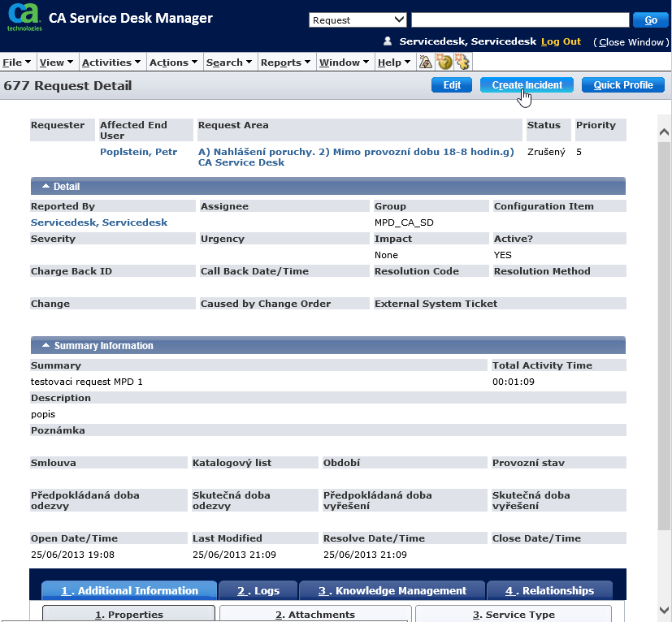Open the File menu
672x622 pixels.
click(x=17, y=63)
